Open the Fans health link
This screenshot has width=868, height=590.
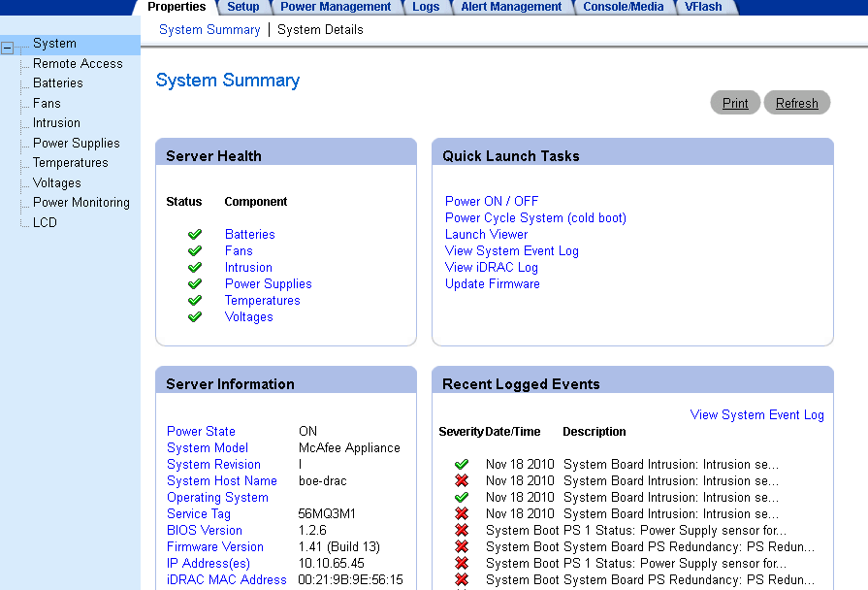[239, 251]
